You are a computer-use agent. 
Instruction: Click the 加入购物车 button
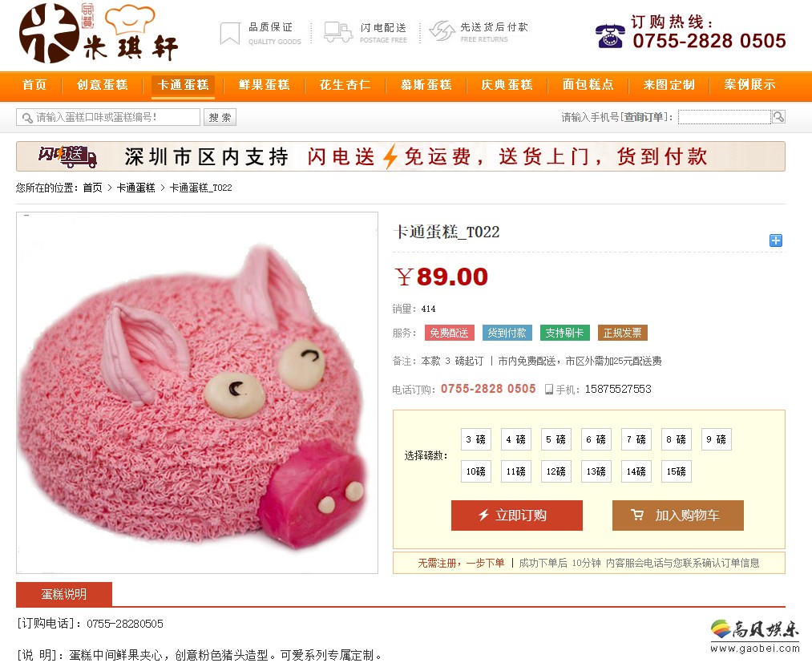pos(678,515)
